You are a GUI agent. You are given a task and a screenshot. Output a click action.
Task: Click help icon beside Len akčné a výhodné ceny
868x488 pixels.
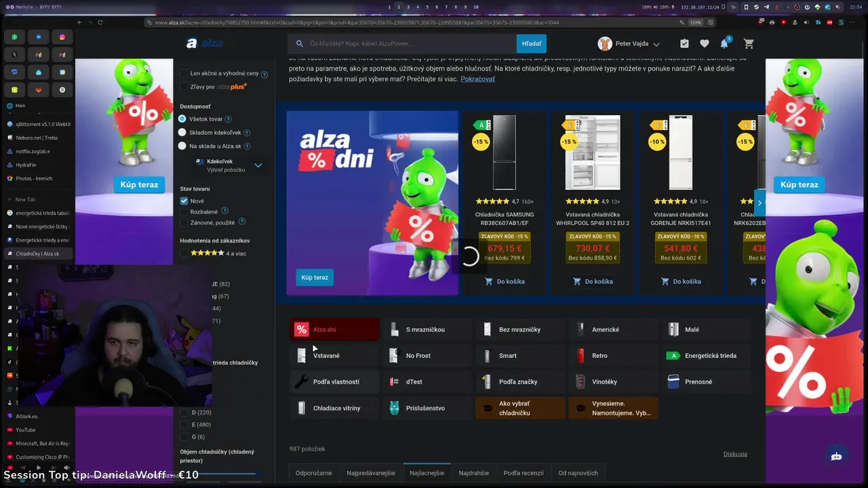click(264, 74)
